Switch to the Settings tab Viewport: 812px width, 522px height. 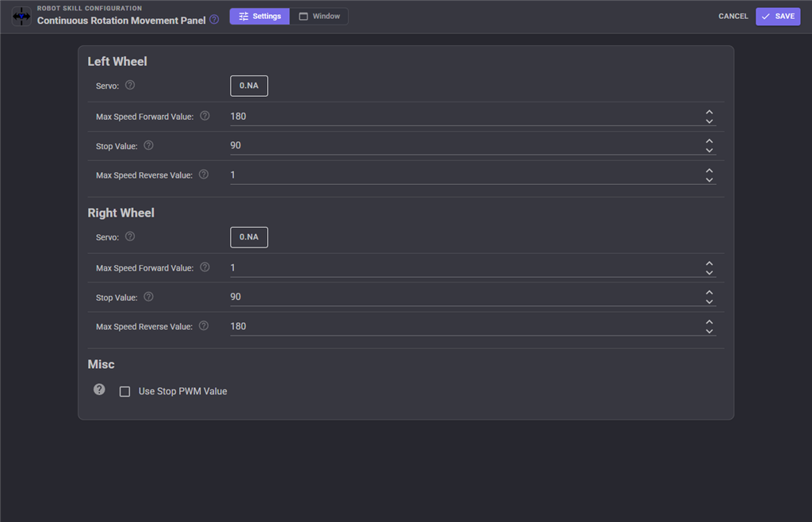point(259,16)
